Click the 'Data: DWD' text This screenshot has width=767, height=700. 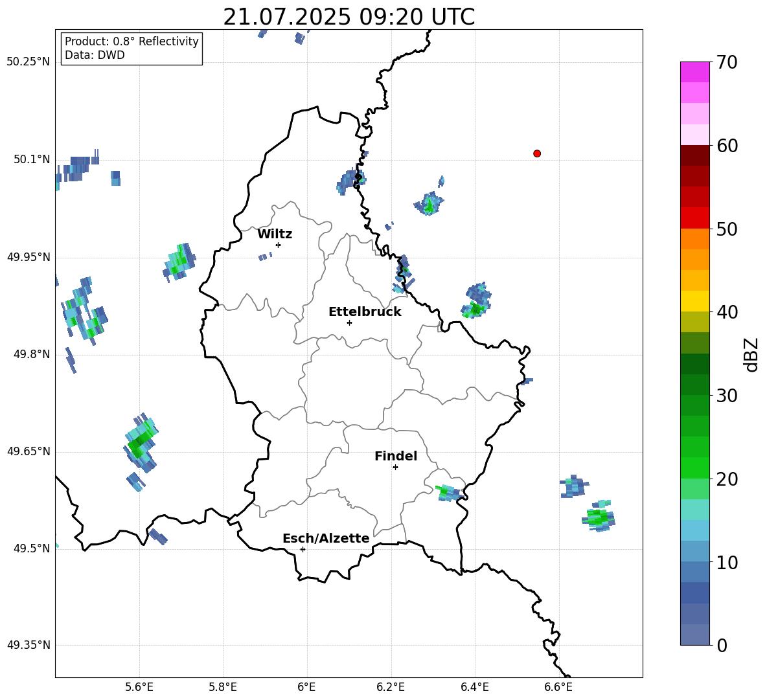pos(95,55)
